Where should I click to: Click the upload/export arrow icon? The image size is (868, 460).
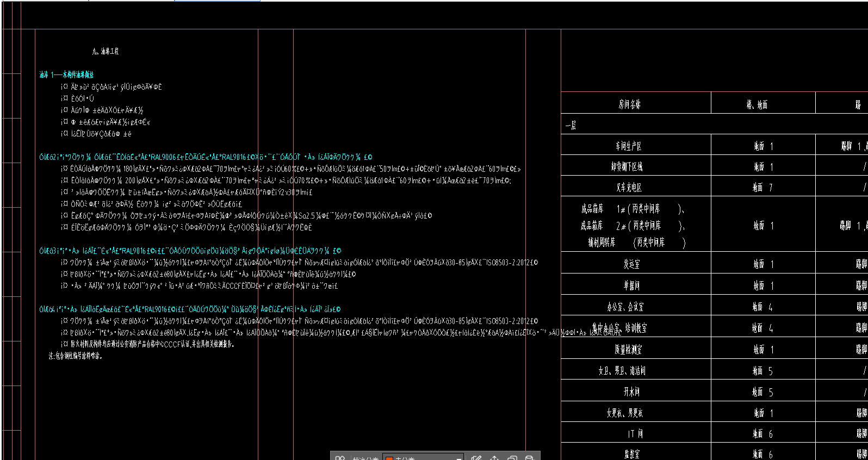tap(494, 458)
